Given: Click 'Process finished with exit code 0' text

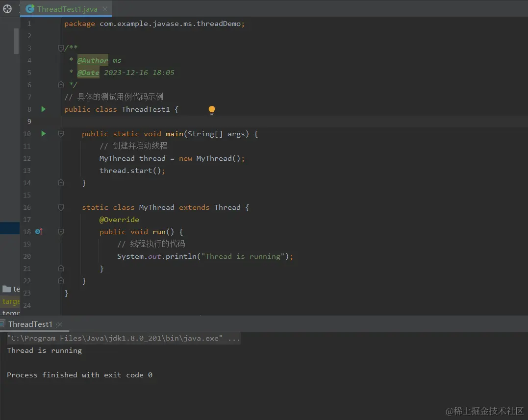Looking at the screenshot, I should tap(79, 375).
